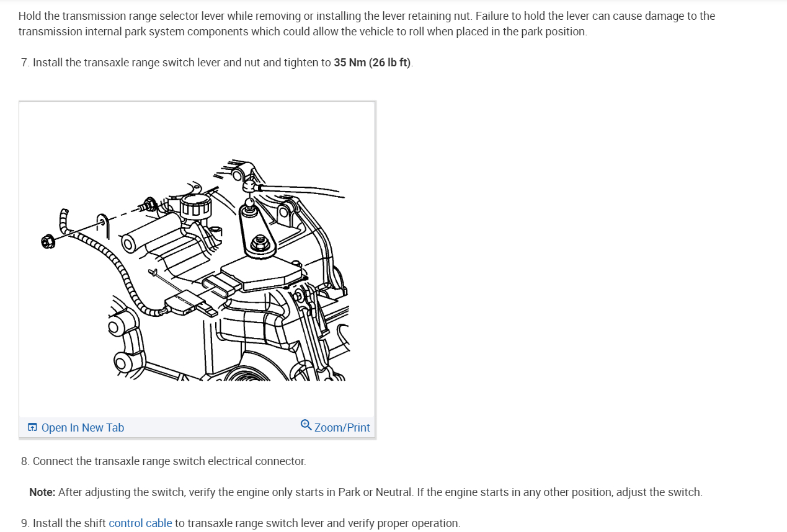This screenshot has height=532, width=787.
Task: Follow the control cable hyperlink
Action: click(x=140, y=523)
